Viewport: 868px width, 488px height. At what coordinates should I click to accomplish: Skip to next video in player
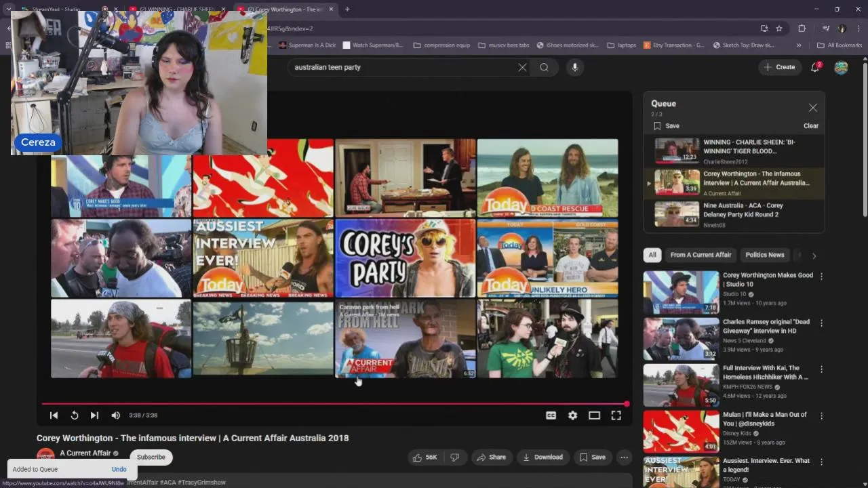tap(94, 415)
